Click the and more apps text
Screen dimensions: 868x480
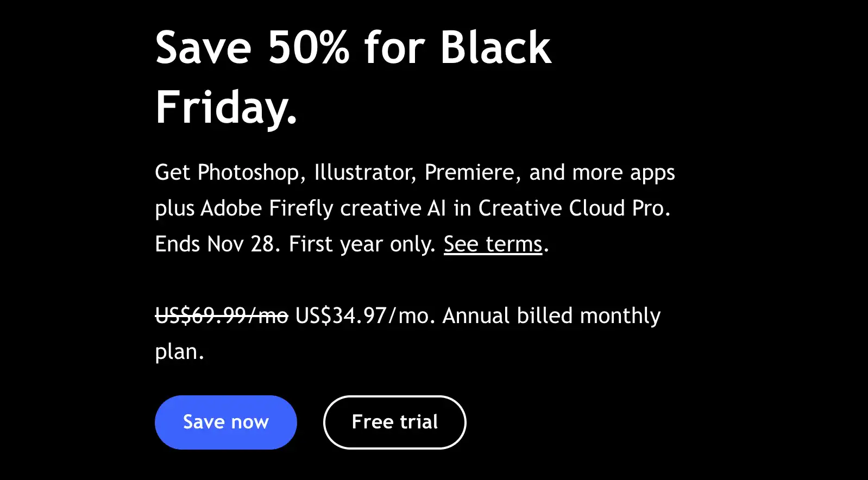point(602,173)
